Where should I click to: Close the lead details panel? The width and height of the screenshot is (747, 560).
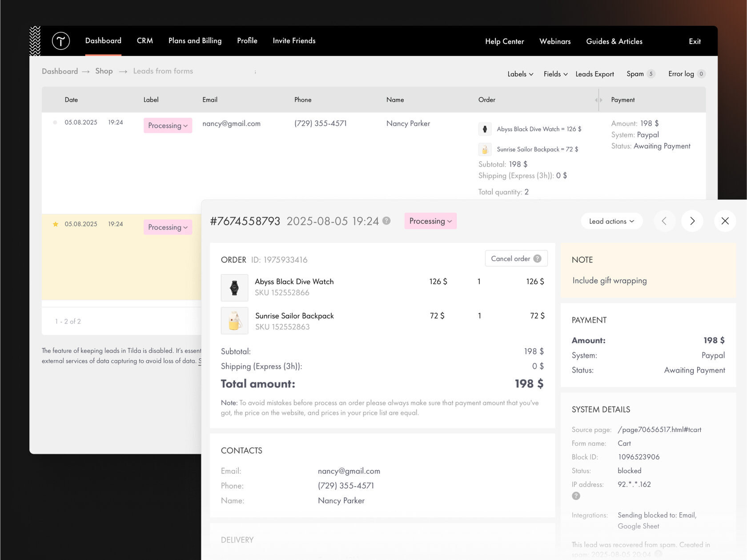click(x=725, y=221)
